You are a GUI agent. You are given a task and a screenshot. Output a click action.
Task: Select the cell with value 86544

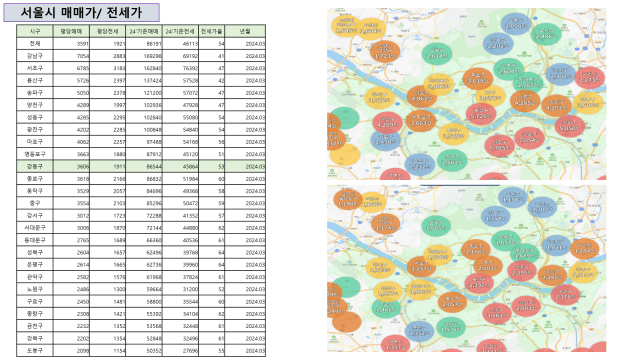tap(144, 166)
